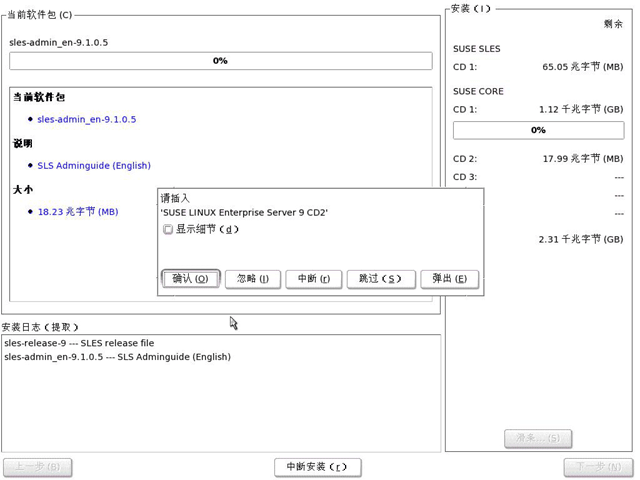Screen dimensions: 640x480
Task: Open the slideshow 滑条 (S) button
Action: [538, 439]
